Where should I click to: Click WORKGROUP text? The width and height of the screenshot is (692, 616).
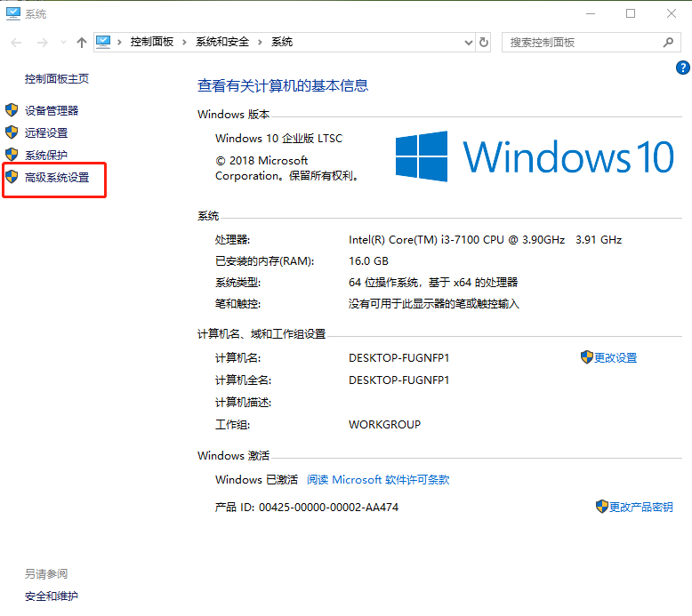[385, 425]
